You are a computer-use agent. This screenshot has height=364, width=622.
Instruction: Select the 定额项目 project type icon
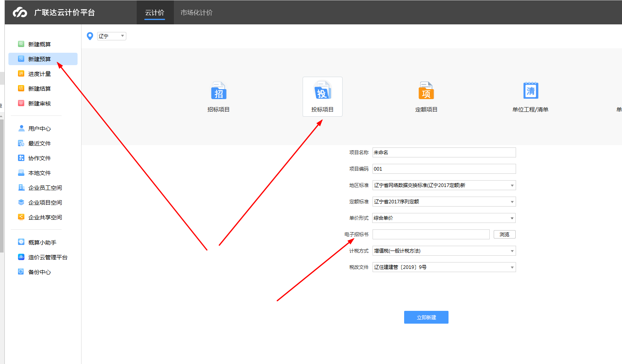(426, 91)
